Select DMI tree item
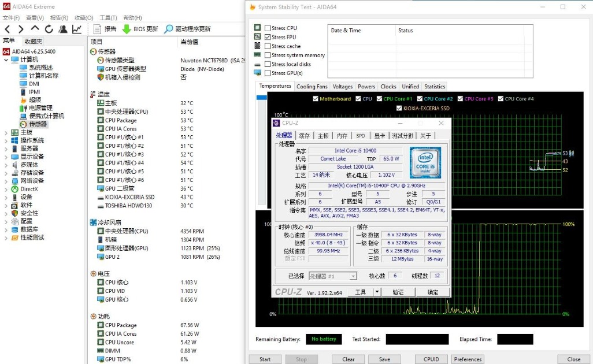 pos(34,84)
